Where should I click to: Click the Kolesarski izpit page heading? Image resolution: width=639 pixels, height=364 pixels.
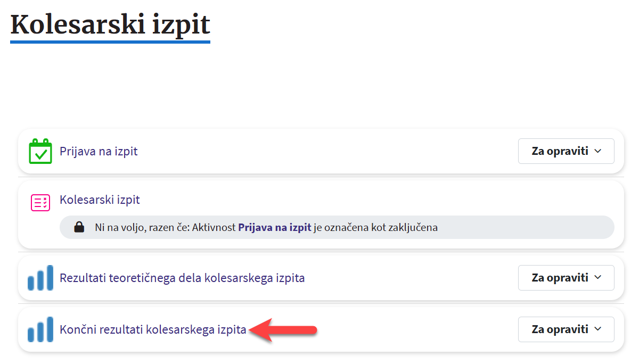point(110,23)
